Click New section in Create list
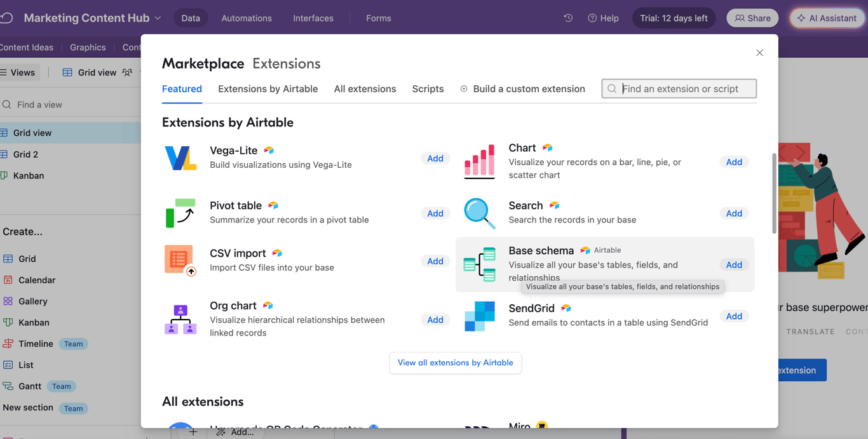 tap(28, 408)
